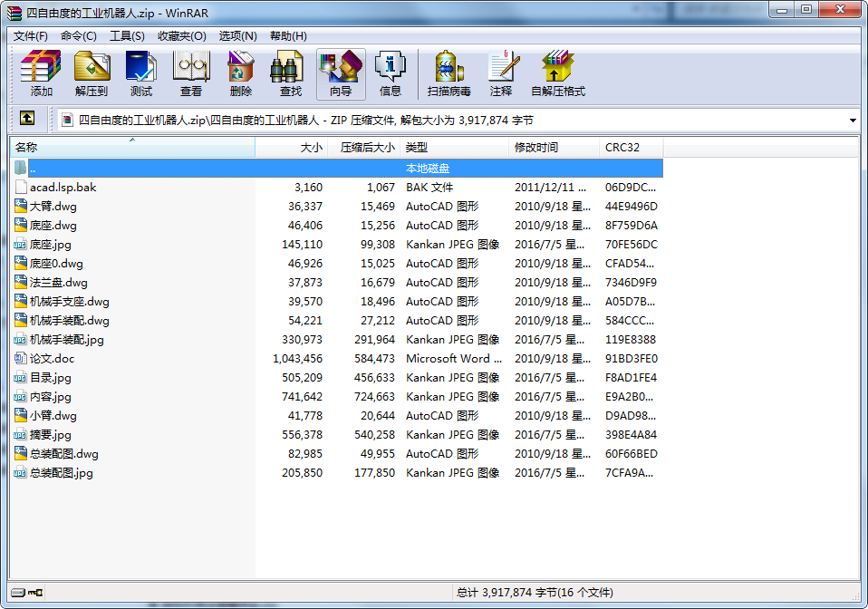Open the 查看 (View) toolbar icon
The height and width of the screenshot is (609, 868).
191,73
